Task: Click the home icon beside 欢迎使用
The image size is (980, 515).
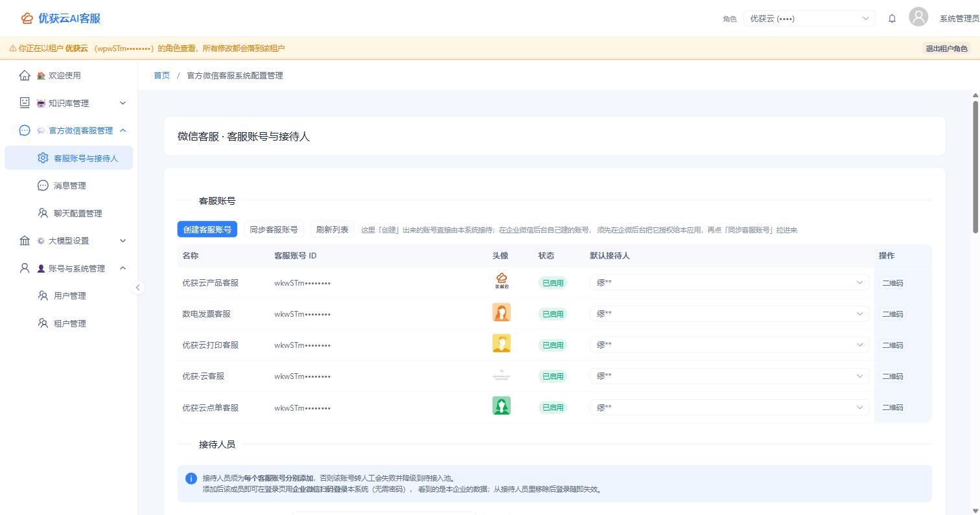Action: coord(25,75)
